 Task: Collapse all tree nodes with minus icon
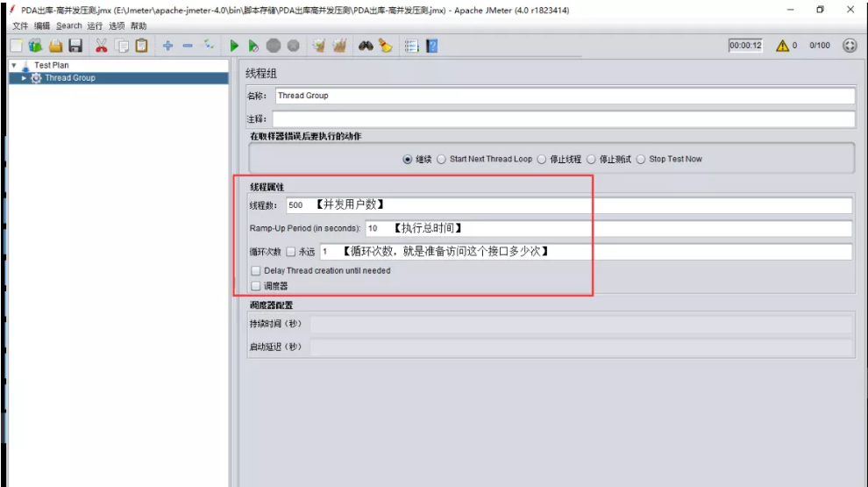pyautogui.click(x=188, y=46)
